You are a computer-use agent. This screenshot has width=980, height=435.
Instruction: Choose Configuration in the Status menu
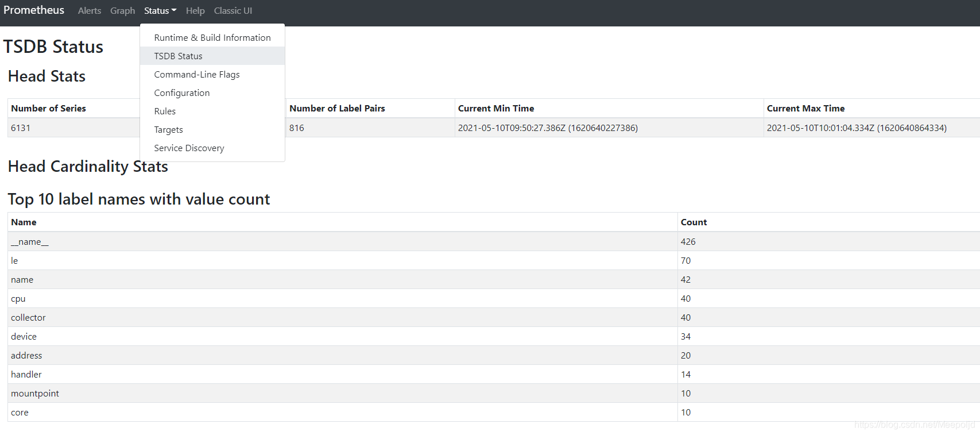(x=212, y=93)
